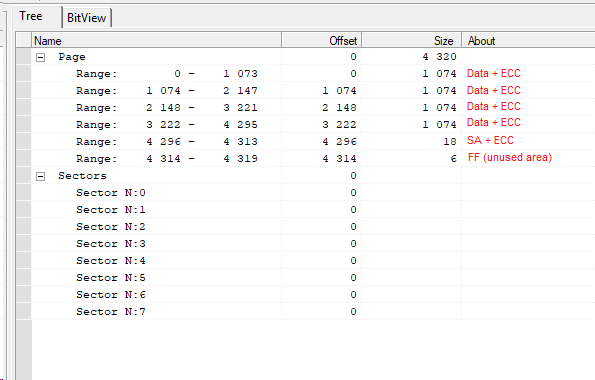Click Data + ECC for range 3 222 - 4 295

tap(494, 123)
